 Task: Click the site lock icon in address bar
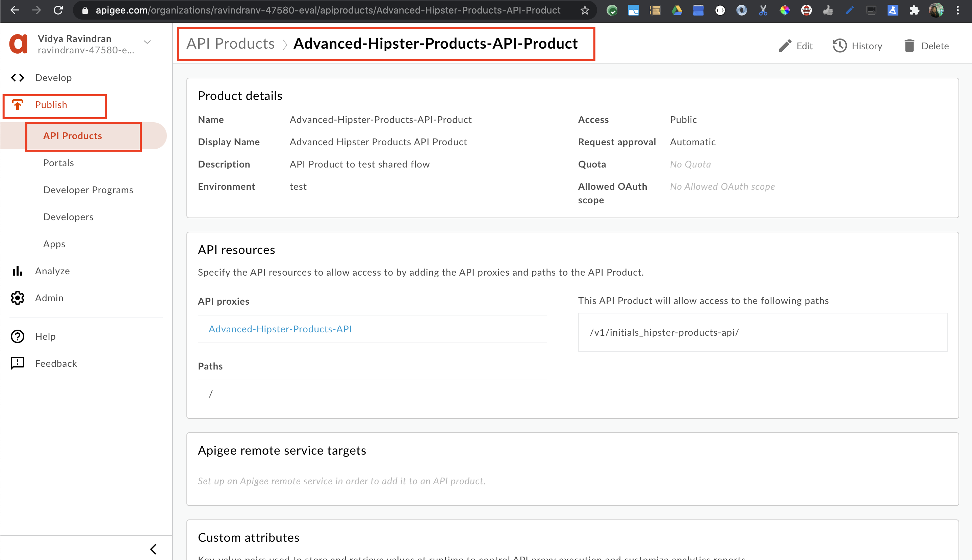(x=85, y=10)
